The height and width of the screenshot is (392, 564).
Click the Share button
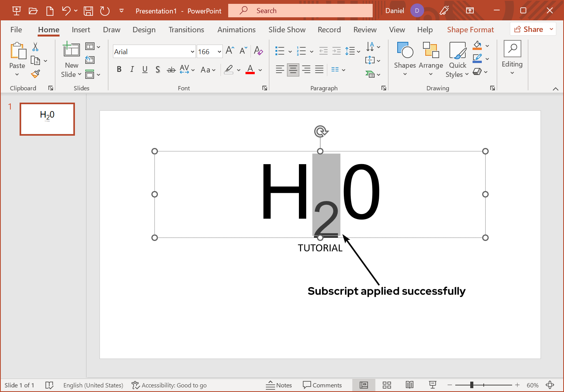pyautogui.click(x=529, y=29)
